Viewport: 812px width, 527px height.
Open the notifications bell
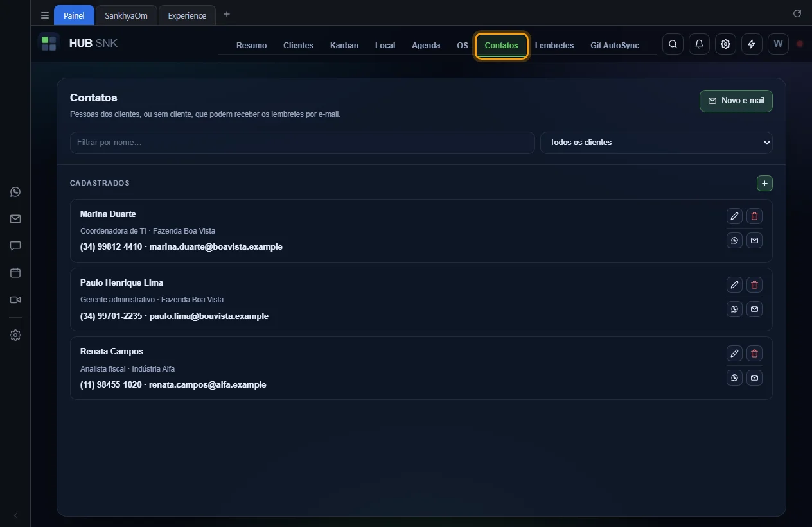click(x=699, y=44)
